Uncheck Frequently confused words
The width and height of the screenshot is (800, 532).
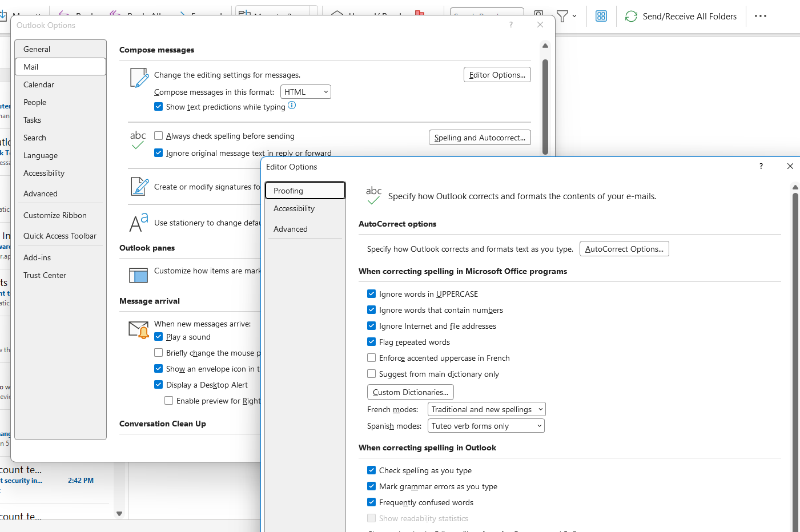pos(372,502)
